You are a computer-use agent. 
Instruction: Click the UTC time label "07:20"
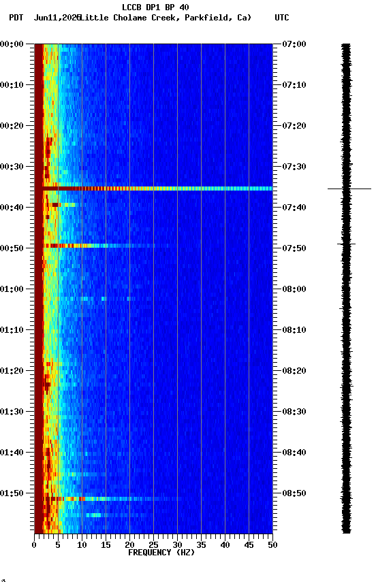294,126
